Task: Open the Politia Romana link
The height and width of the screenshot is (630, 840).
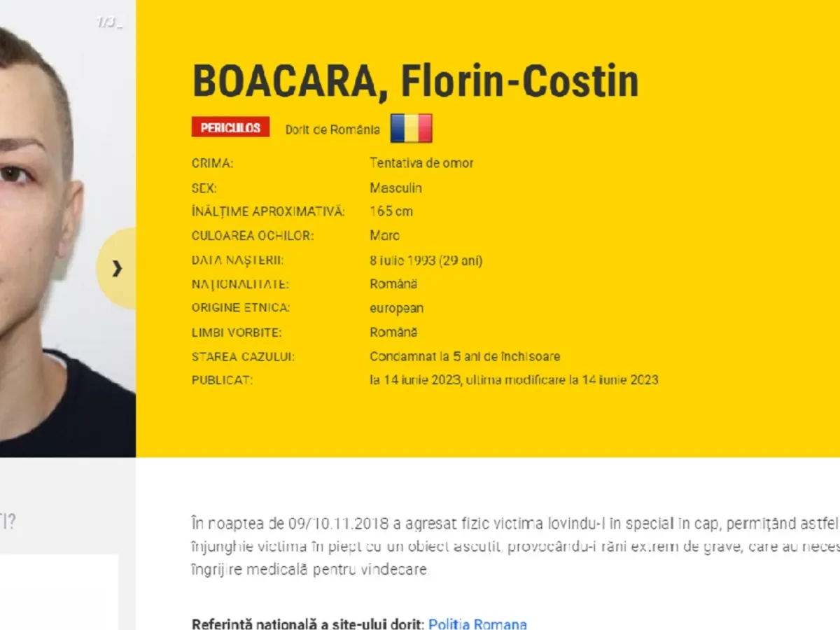Action: click(x=477, y=624)
